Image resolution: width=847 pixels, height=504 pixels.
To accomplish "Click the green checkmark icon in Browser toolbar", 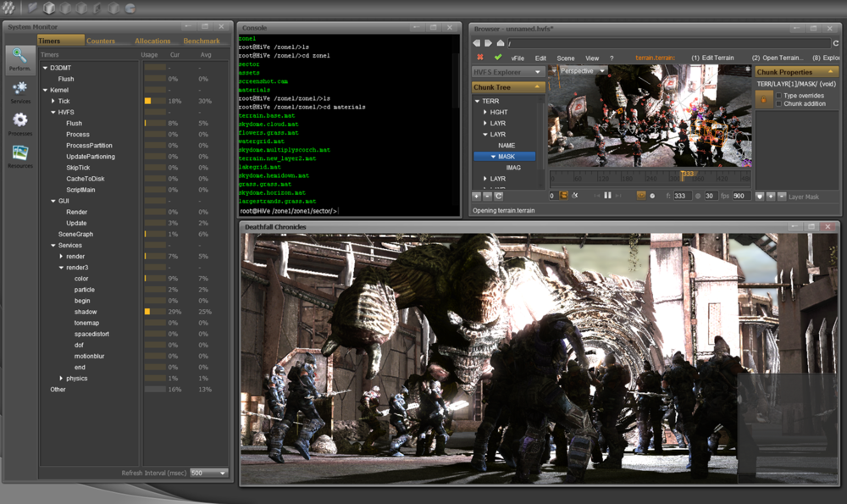I will point(497,58).
